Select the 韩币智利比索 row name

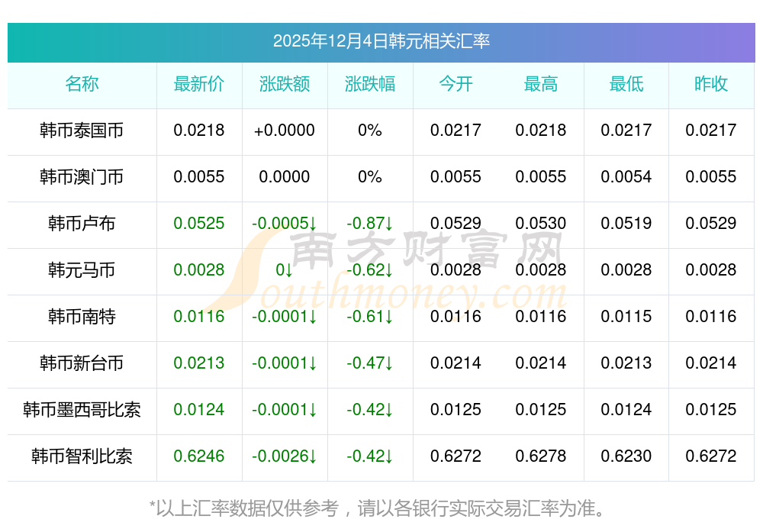click(x=82, y=456)
